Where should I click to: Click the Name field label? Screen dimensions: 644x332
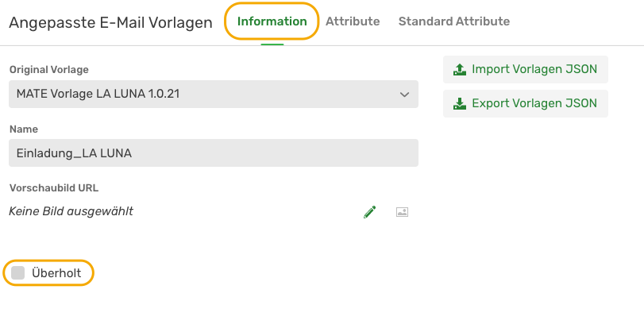click(24, 129)
